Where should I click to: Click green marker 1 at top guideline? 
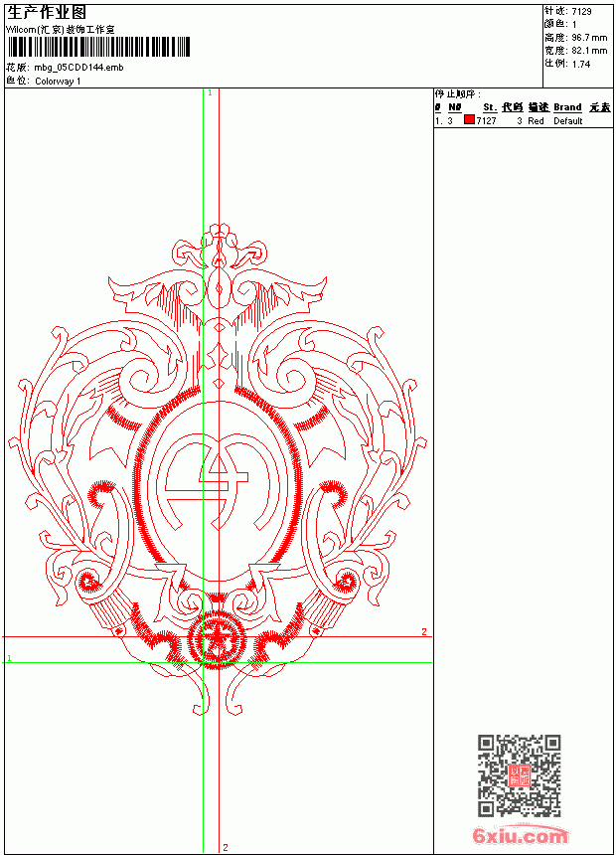210,92
